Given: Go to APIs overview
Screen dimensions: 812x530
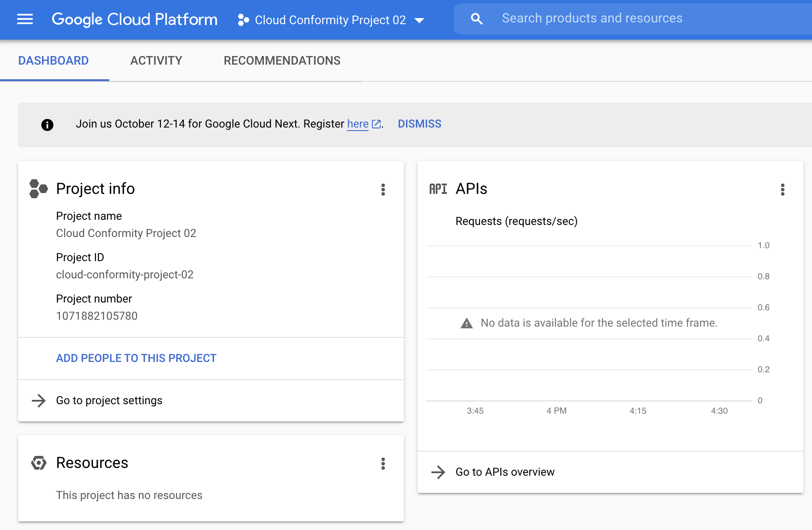Looking at the screenshot, I should click(505, 472).
